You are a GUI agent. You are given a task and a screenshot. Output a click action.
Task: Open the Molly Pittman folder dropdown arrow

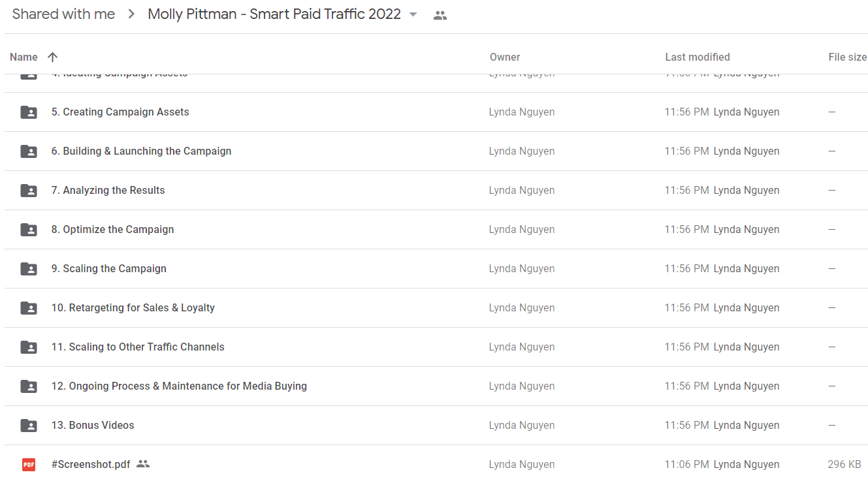tap(413, 15)
